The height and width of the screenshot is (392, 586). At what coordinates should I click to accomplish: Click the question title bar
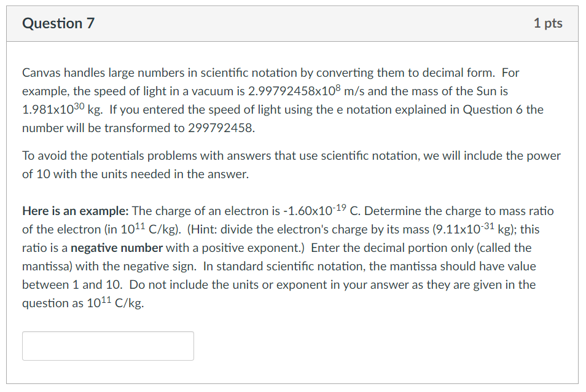coord(292,23)
